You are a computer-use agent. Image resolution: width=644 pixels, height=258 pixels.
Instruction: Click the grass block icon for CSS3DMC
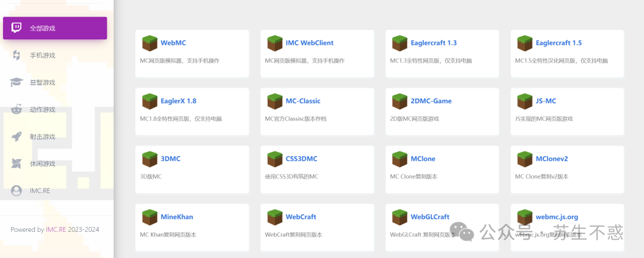point(275,159)
